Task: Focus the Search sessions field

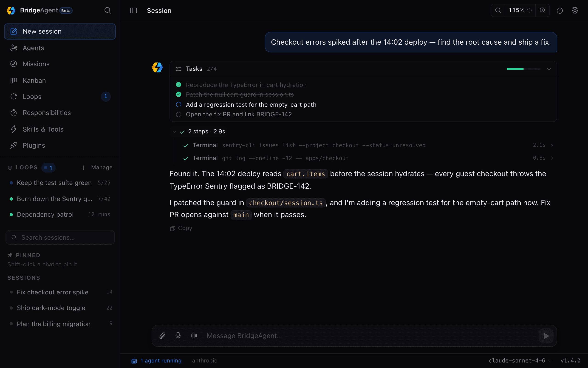Action: click(x=60, y=237)
